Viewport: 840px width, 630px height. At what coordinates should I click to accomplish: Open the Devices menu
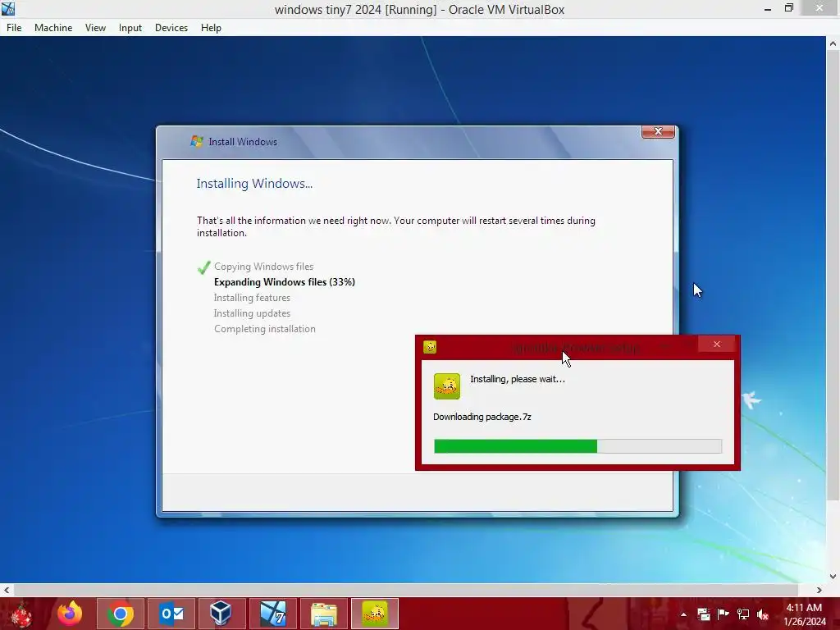click(x=171, y=28)
